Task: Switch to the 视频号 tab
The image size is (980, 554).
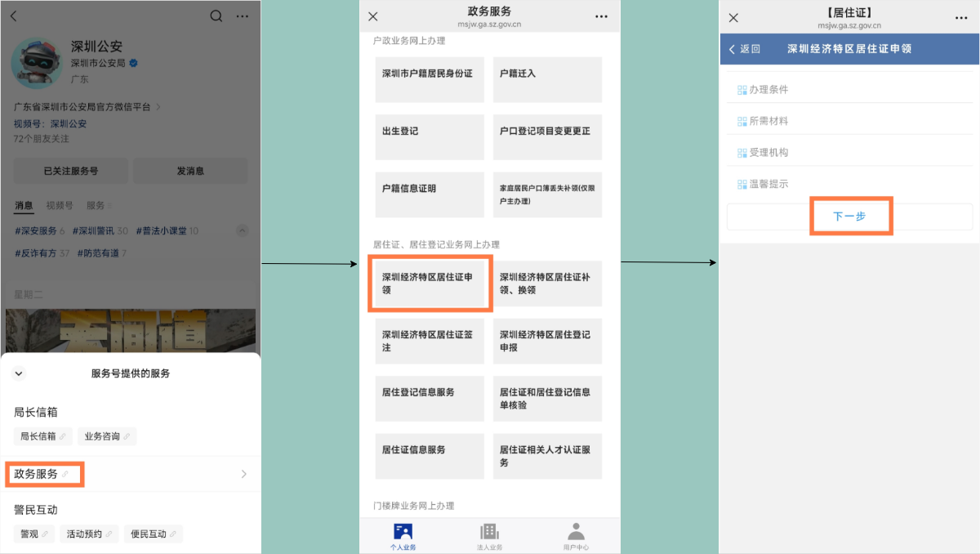Action: (x=60, y=206)
